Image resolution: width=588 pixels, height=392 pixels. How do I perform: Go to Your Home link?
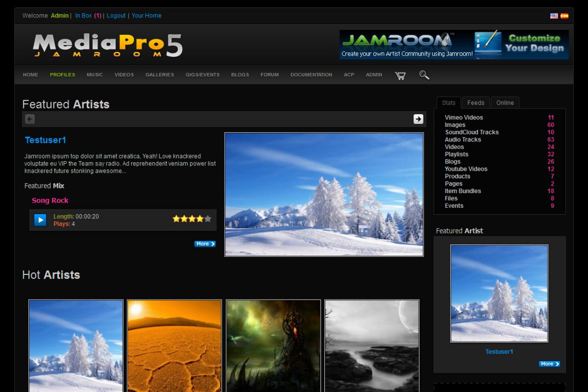click(x=147, y=16)
